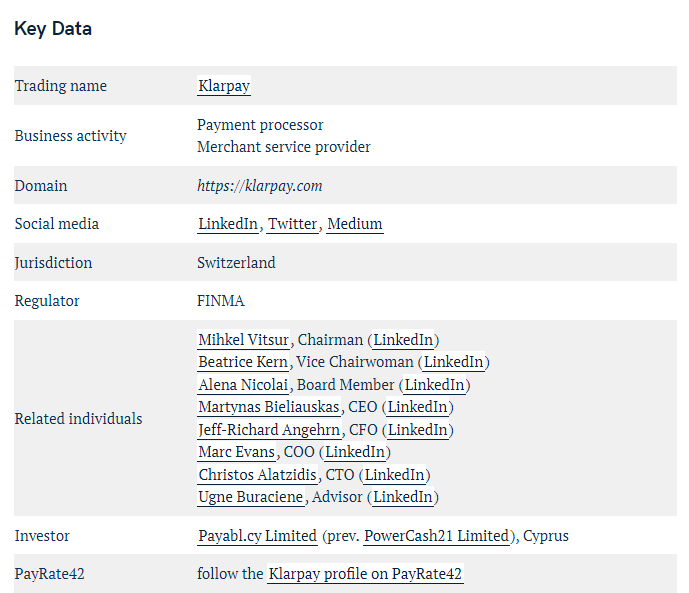Viewport: 689px width, 593px height.
Task: Open the Twitter social media link
Action: (292, 224)
